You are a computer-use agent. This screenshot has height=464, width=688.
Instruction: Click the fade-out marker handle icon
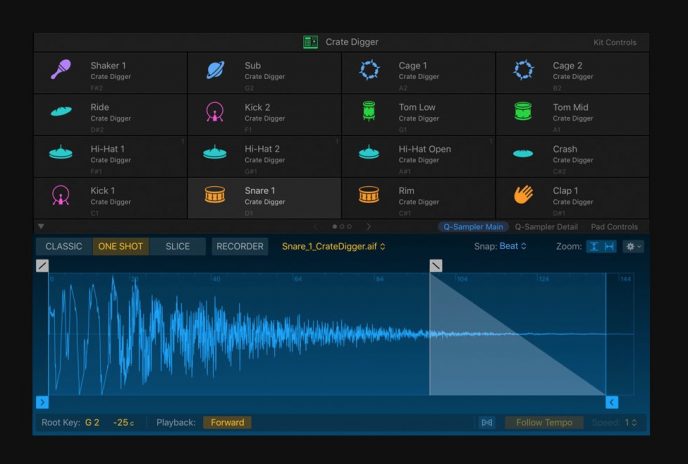click(436, 265)
